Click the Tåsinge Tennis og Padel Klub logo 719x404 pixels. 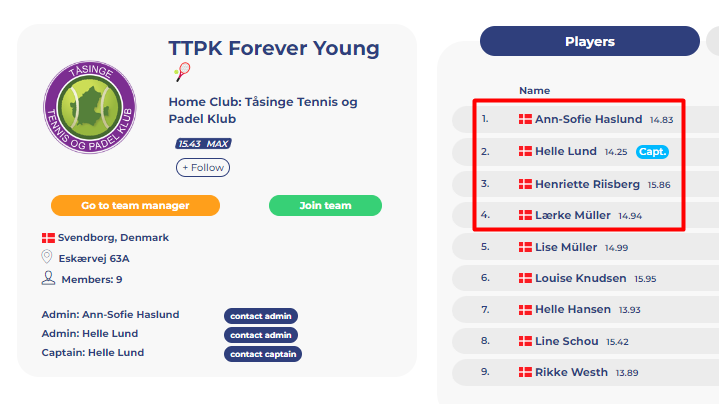90,107
